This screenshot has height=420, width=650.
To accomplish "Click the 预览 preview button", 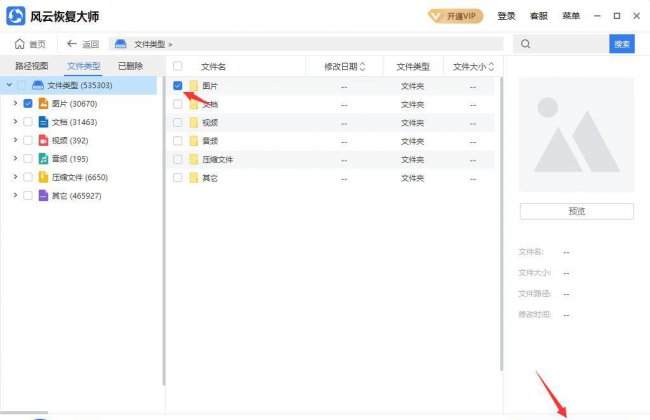I will [577, 211].
